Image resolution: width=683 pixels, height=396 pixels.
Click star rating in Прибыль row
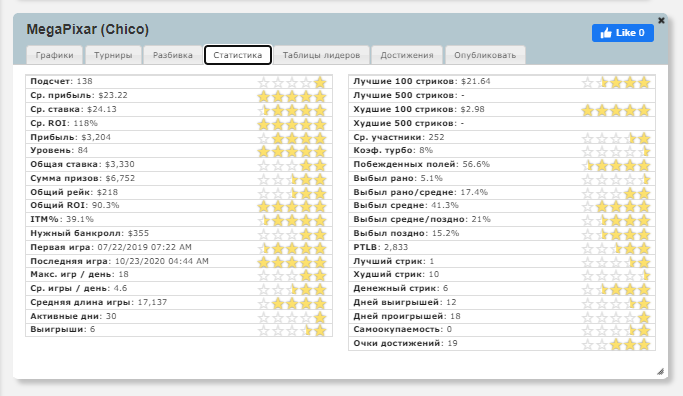pos(292,138)
